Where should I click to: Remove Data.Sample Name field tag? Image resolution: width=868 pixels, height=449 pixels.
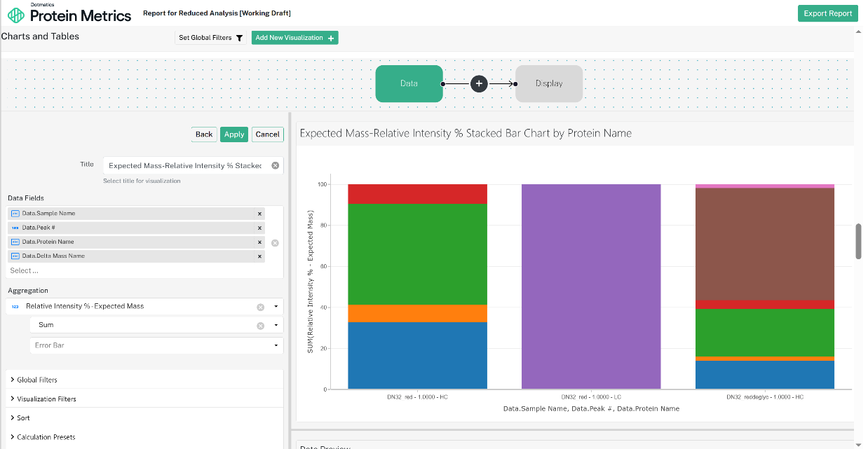coord(259,214)
